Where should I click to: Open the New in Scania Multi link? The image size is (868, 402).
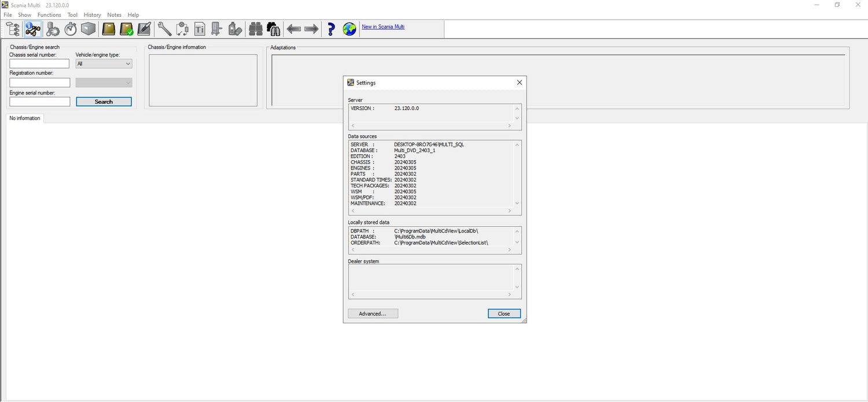click(383, 27)
